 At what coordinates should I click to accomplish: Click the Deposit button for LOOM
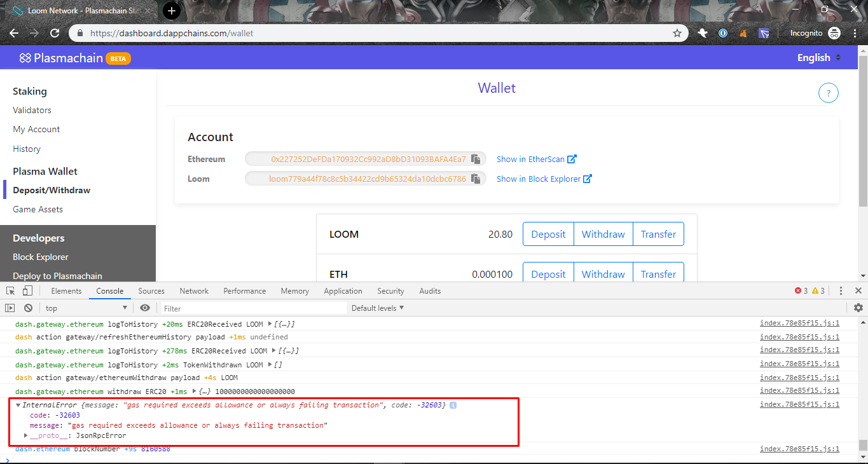(548, 234)
